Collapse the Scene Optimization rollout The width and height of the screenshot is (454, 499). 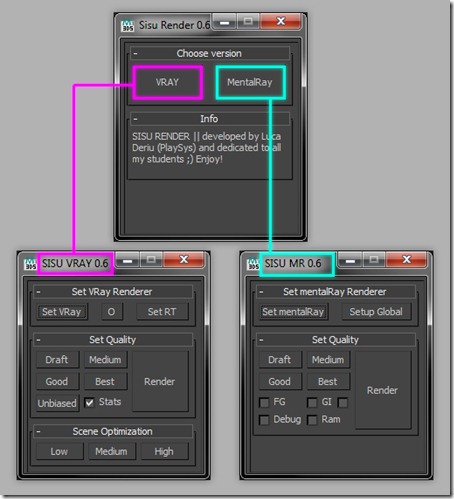tap(38, 431)
